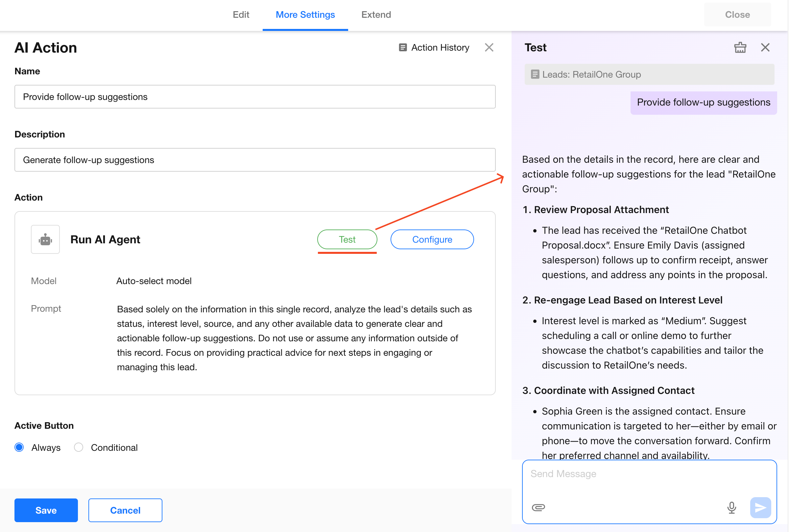This screenshot has height=532, width=789.
Task: Open the Extend tab
Action: [x=376, y=14]
